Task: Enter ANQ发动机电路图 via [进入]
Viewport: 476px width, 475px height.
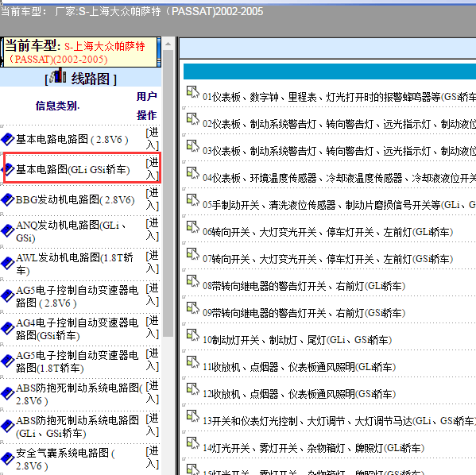Action: (x=153, y=230)
